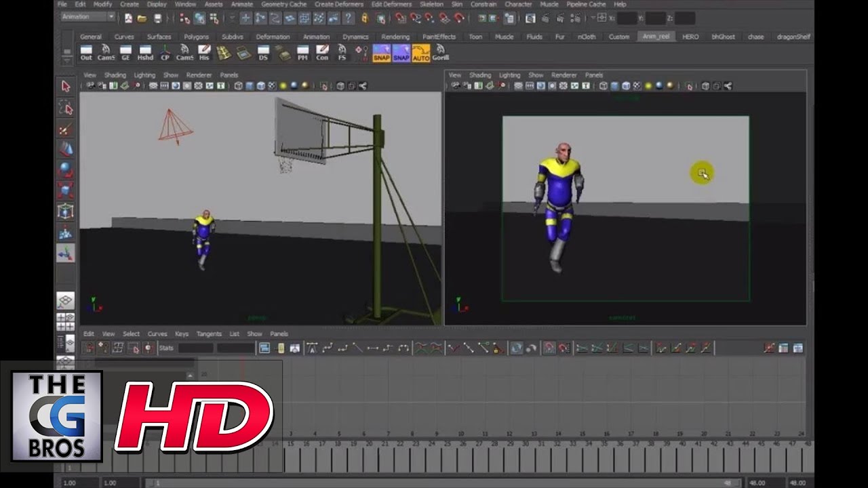
Task: Click the His shelf button
Action: [204, 53]
